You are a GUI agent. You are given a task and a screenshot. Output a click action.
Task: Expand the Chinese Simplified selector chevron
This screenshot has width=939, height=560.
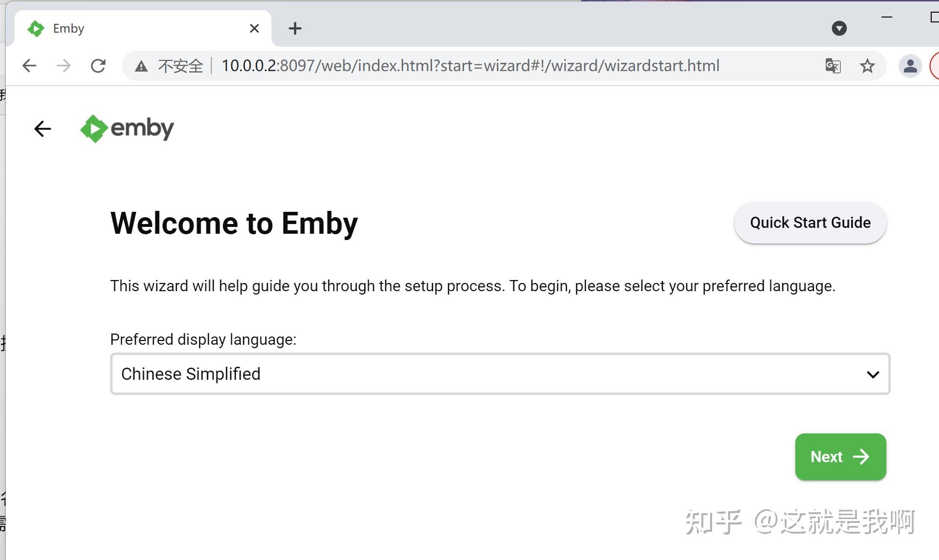tap(873, 374)
